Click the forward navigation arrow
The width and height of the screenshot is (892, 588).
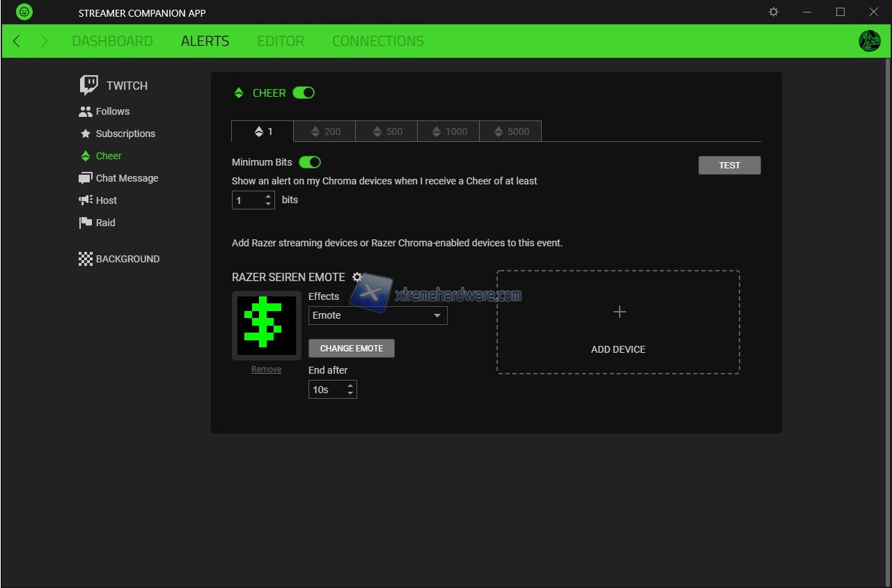44,41
